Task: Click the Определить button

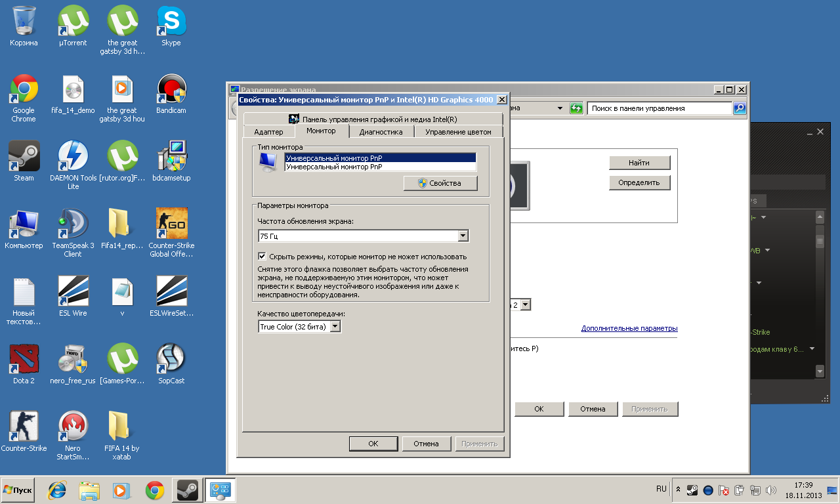Action: click(x=639, y=182)
